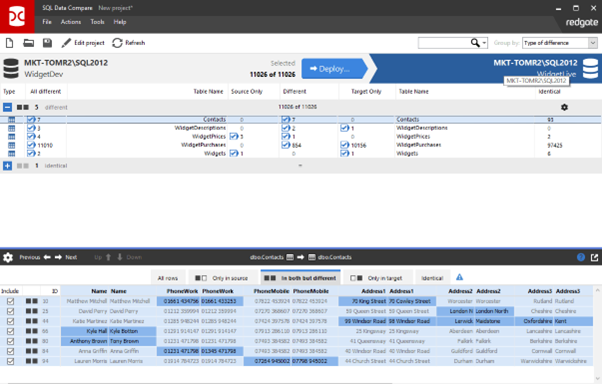602x384 pixels.
Task: Uncheck WidgetPrices Source Only checkbox
Action: tap(234, 136)
